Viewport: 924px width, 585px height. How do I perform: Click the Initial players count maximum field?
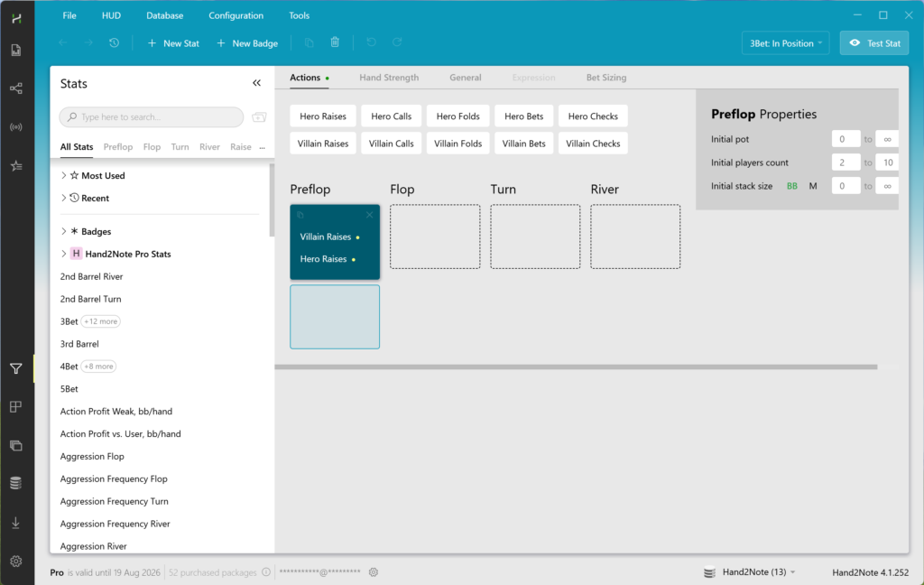tap(888, 162)
